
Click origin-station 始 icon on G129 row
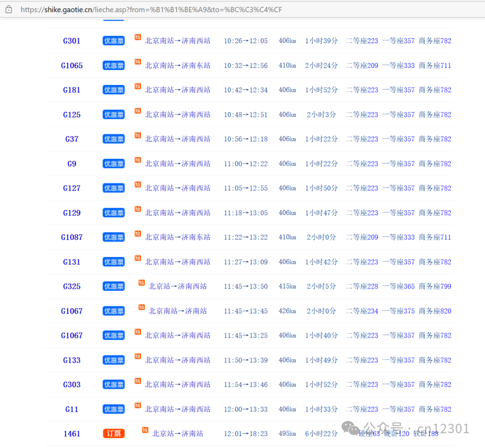pyautogui.click(x=138, y=209)
